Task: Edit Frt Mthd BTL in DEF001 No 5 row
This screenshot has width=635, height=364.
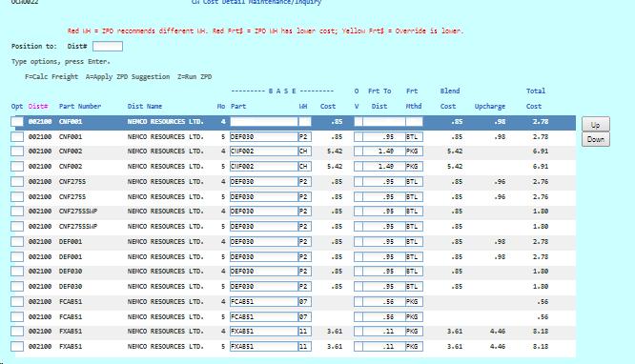Action: pyautogui.click(x=414, y=256)
